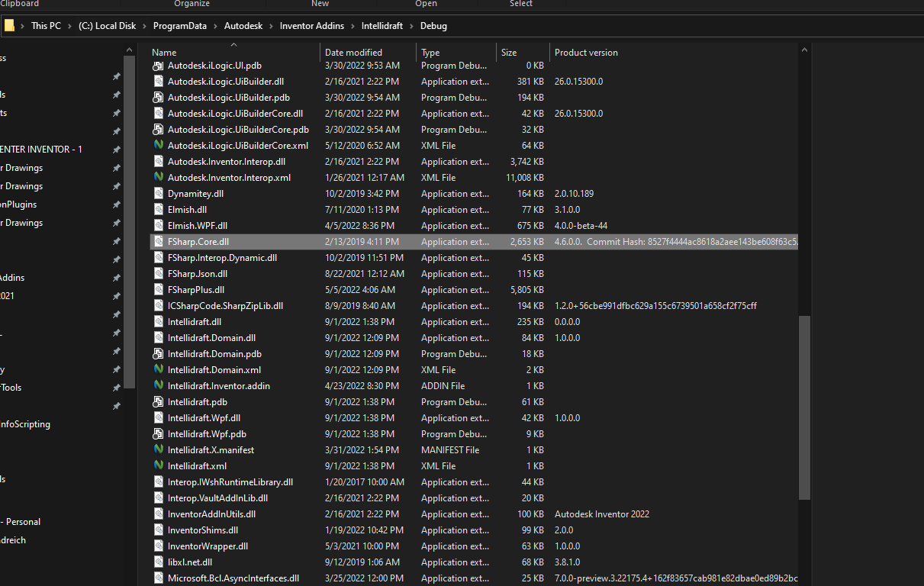
Task: Expand breadcrumb arrow after Autodesk
Action: [x=271, y=26]
